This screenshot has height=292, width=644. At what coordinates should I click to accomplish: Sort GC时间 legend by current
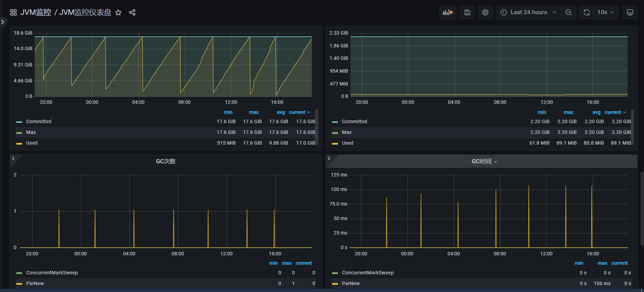click(619, 263)
